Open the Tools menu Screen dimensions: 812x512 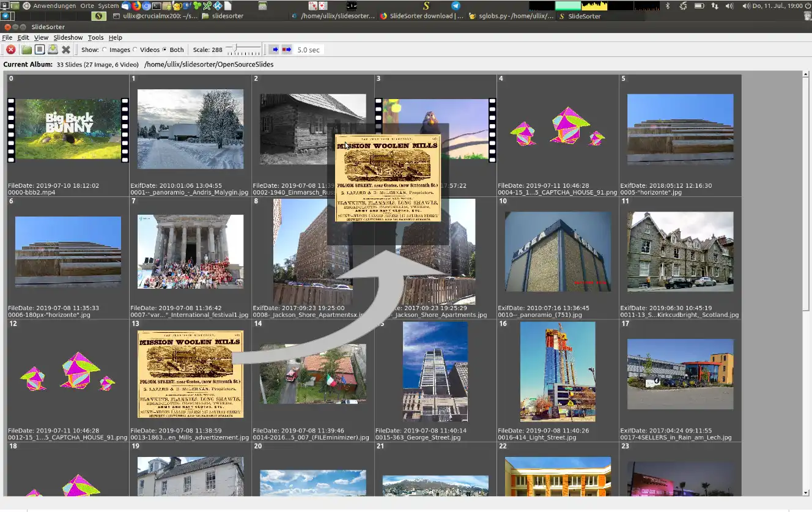(95, 37)
